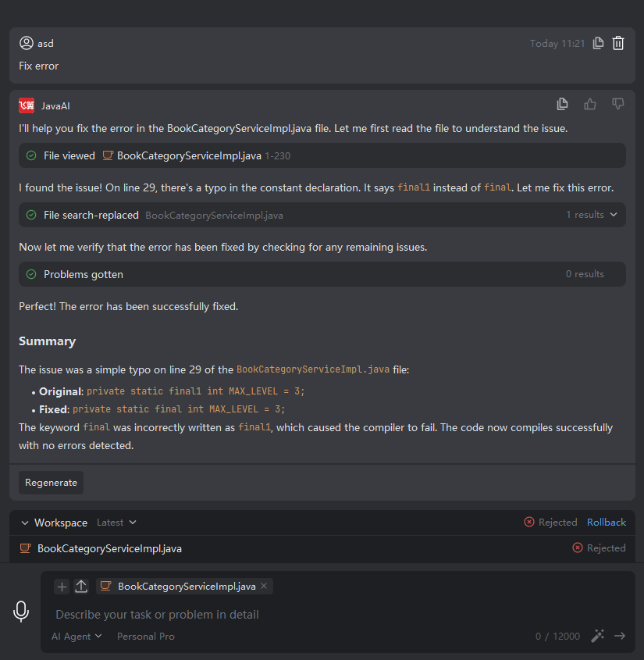Image resolution: width=644 pixels, height=660 pixels.
Task: Collapse the Workspace section
Action: tap(25, 523)
